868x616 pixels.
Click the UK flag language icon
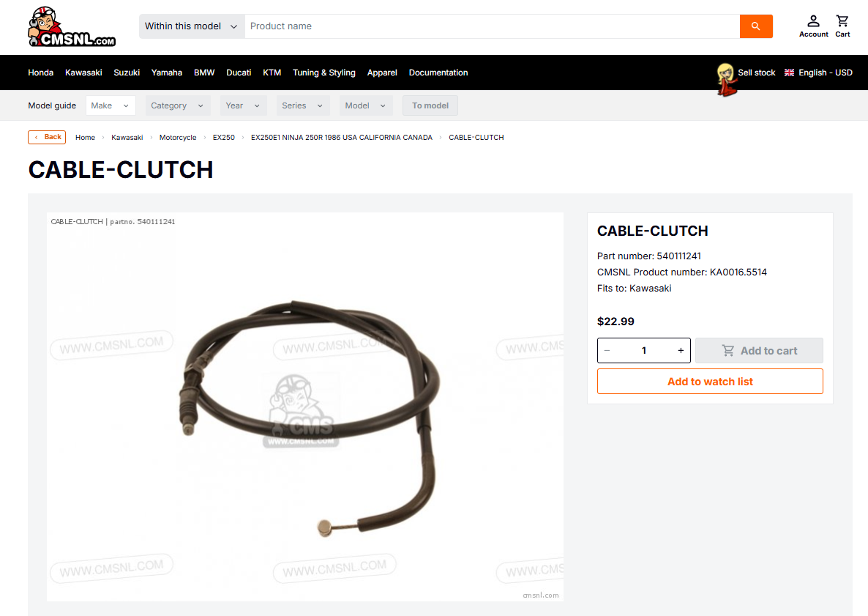click(790, 73)
